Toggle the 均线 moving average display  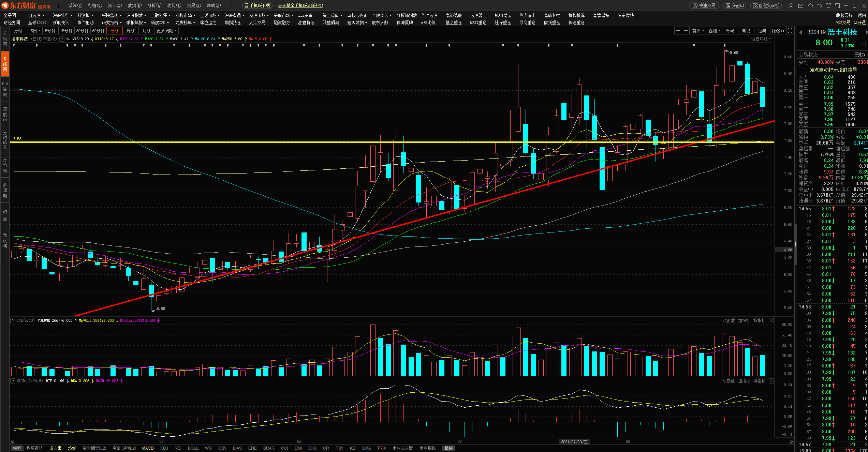pyautogui.click(x=72, y=448)
